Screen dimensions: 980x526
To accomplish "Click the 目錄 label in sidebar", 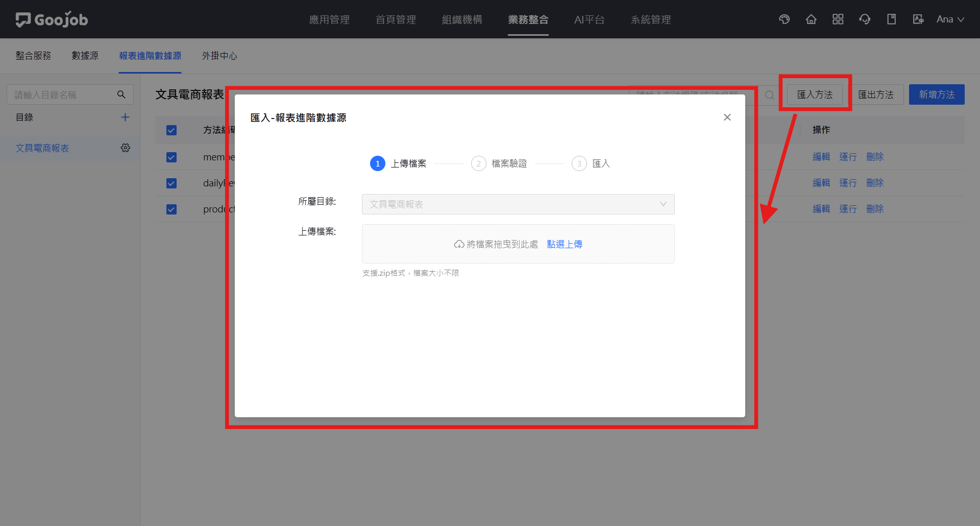I will pos(24,117).
